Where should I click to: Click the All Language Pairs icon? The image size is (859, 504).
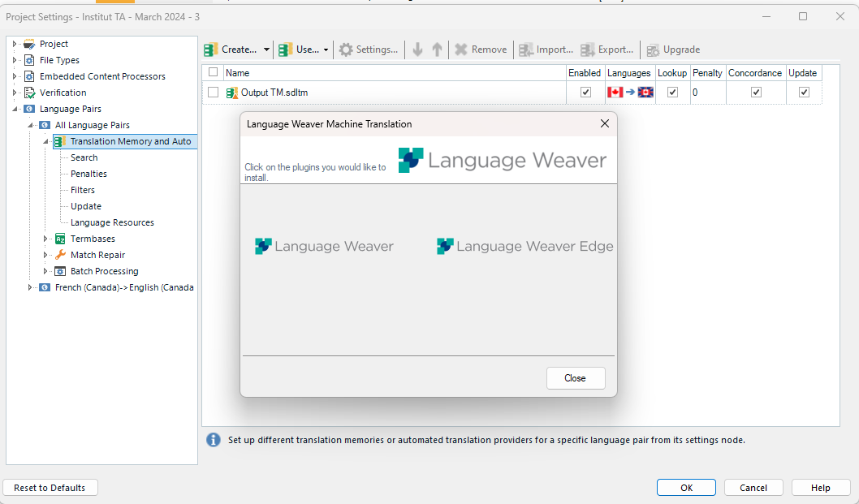click(45, 125)
